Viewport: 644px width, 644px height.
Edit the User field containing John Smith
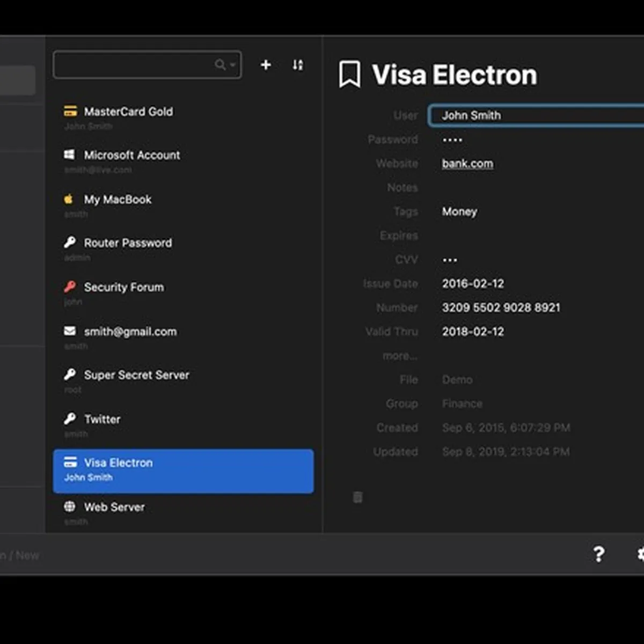pos(537,115)
